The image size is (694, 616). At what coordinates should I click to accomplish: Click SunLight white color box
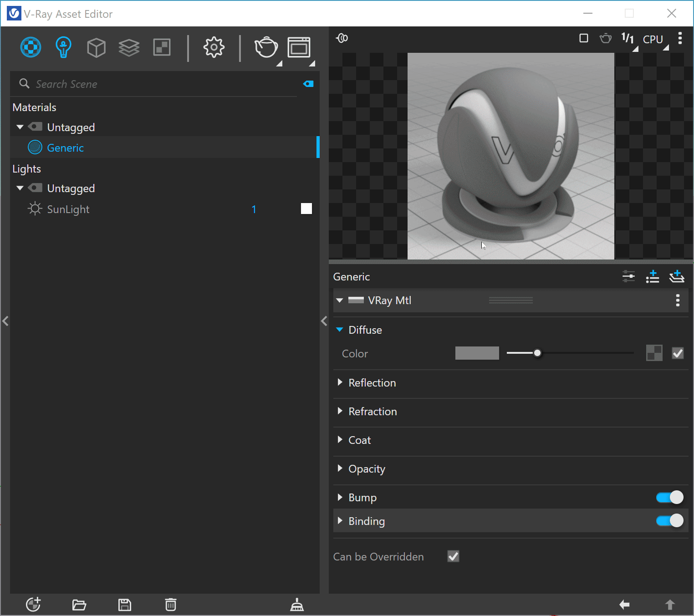point(306,209)
